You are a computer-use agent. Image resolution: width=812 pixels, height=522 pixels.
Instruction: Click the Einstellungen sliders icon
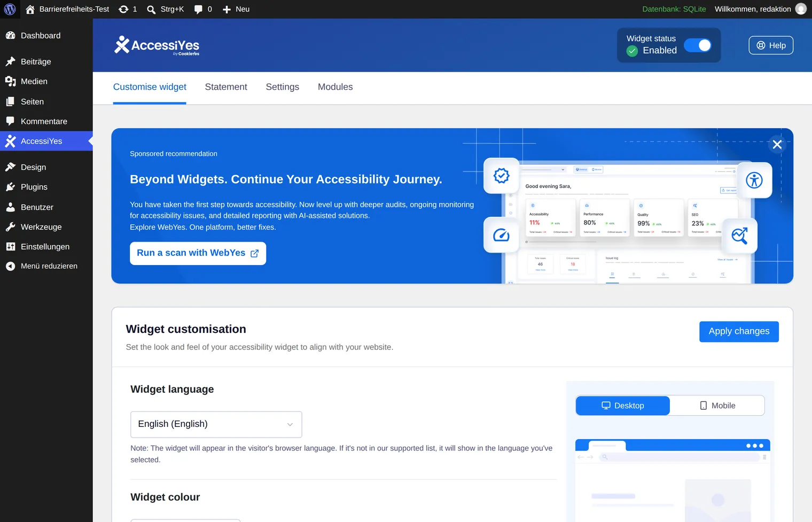point(10,247)
